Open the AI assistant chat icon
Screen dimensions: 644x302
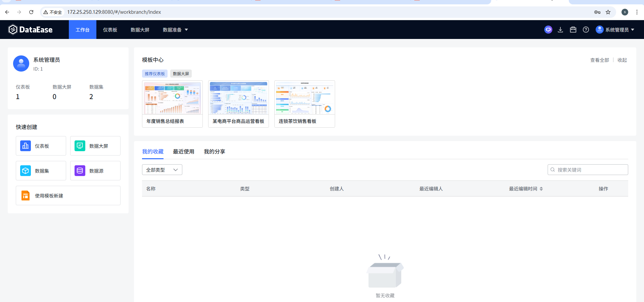point(548,30)
